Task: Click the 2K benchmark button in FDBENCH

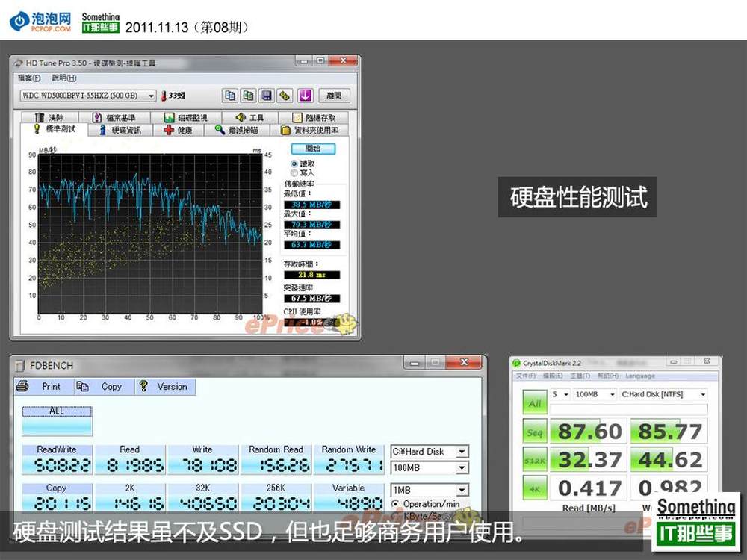Action: tap(129, 497)
